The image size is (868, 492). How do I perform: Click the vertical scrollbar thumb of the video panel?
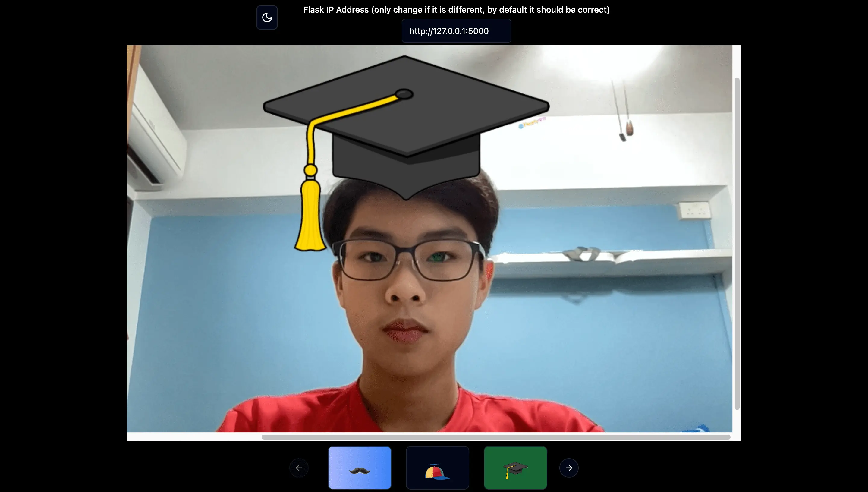click(737, 243)
